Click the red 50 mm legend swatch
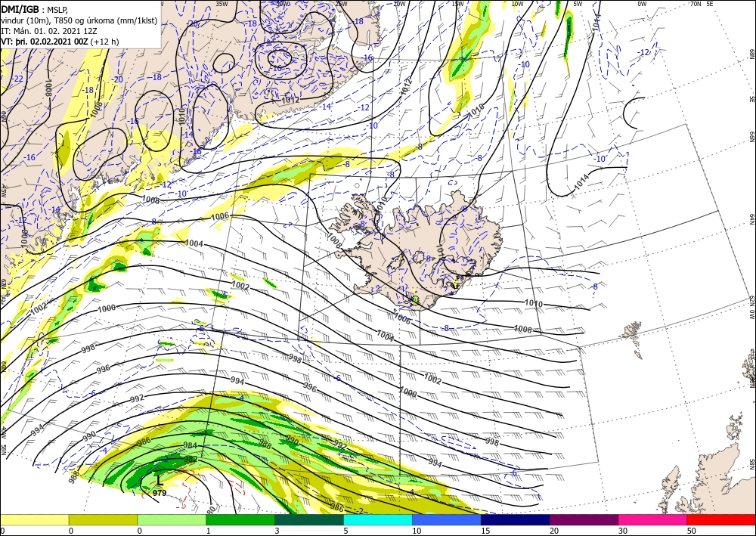 point(721,519)
